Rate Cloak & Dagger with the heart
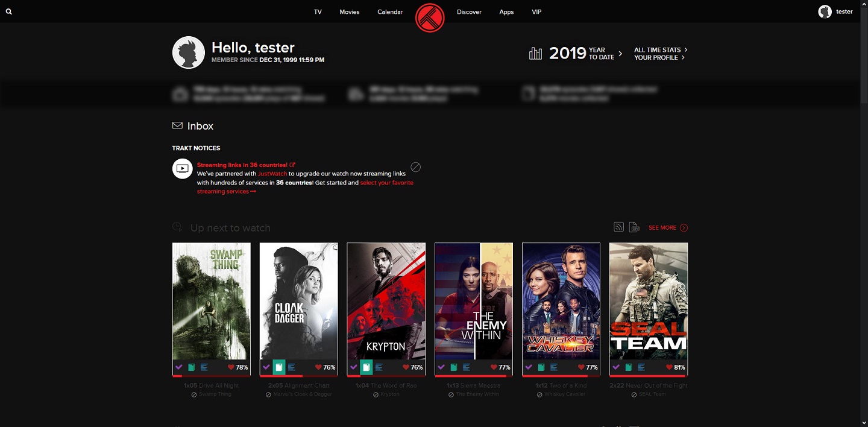 point(318,367)
